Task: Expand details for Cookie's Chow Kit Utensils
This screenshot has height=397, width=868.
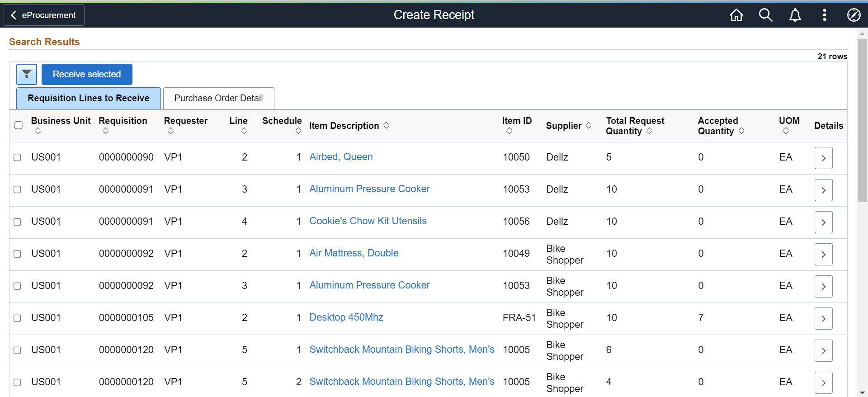Action: coord(823,222)
